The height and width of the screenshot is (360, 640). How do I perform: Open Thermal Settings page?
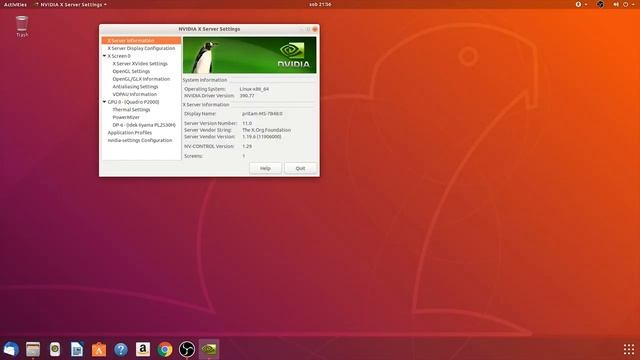pos(131,110)
